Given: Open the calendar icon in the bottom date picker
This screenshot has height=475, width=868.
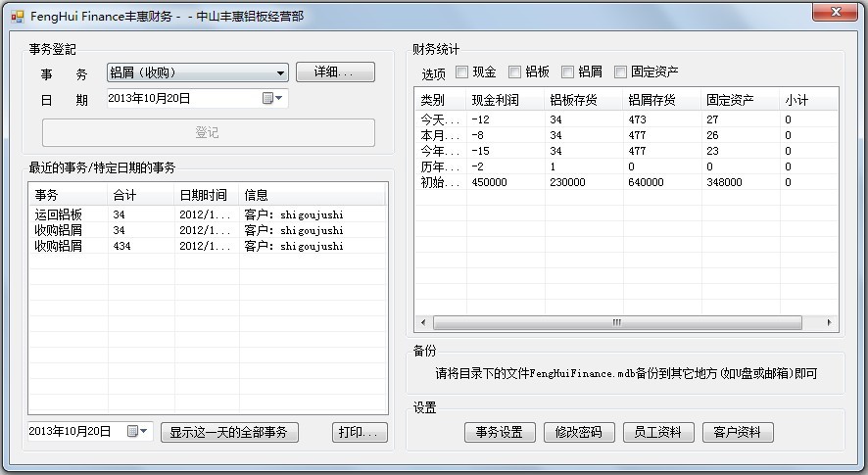Looking at the screenshot, I should click(132, 431).
